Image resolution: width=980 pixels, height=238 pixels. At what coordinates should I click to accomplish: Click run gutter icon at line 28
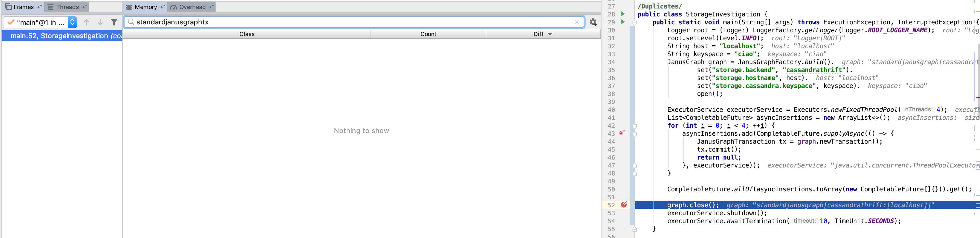[x=623, y=14]
